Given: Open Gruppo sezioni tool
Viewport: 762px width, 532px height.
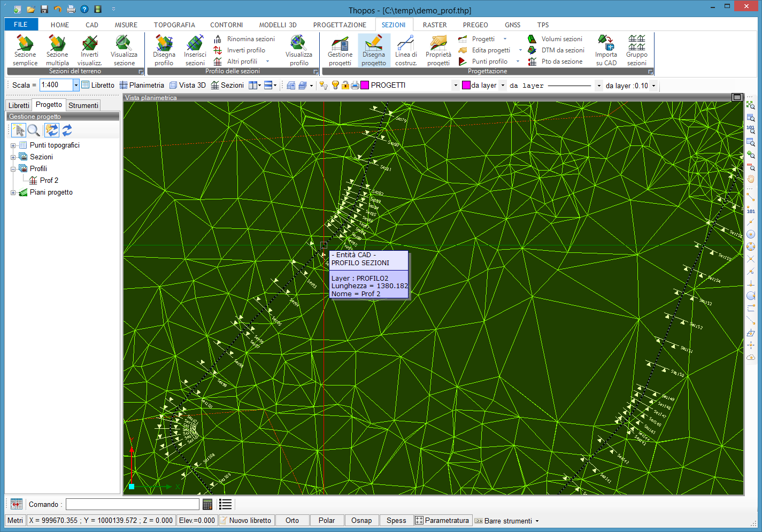Looking at the screenshot, I should click(x=637, y=50).
